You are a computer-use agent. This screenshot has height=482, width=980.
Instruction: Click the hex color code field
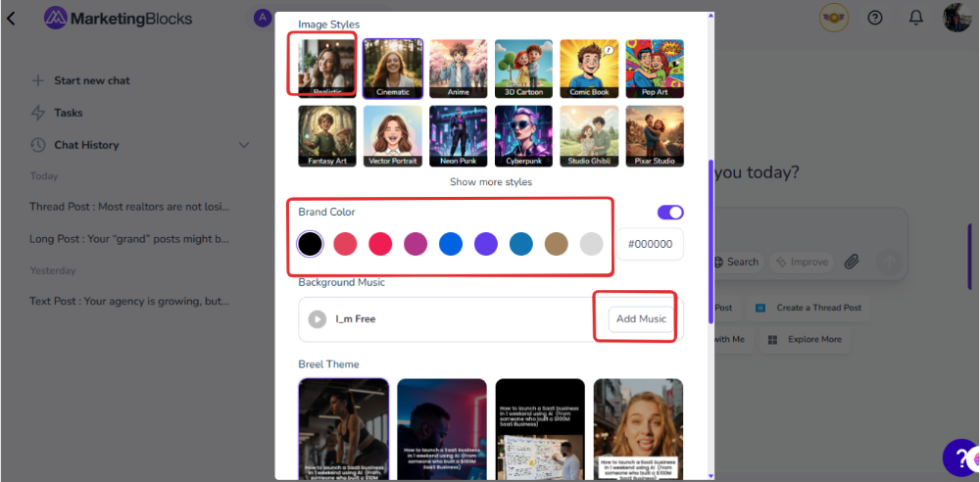pos(650,244)
